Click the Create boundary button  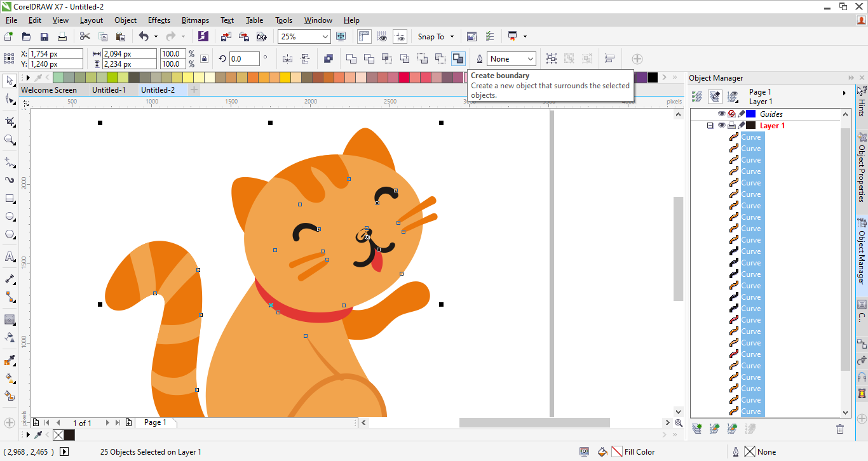458,59
